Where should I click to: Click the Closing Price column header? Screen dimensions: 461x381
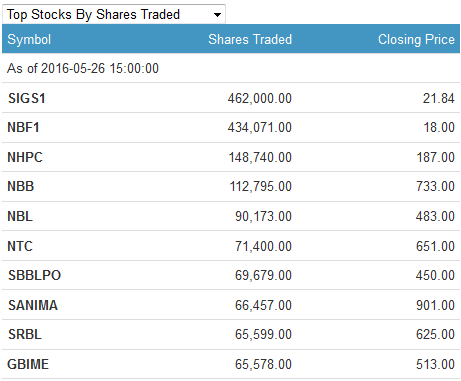point(416,39)
